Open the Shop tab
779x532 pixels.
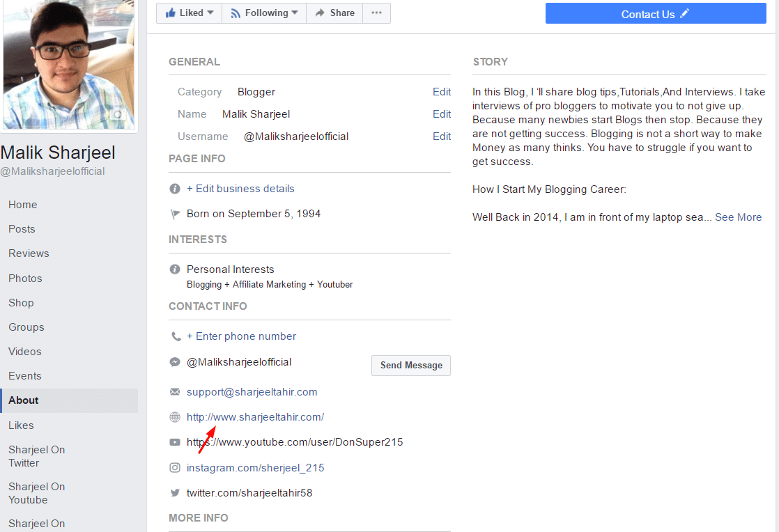point(21,302)
